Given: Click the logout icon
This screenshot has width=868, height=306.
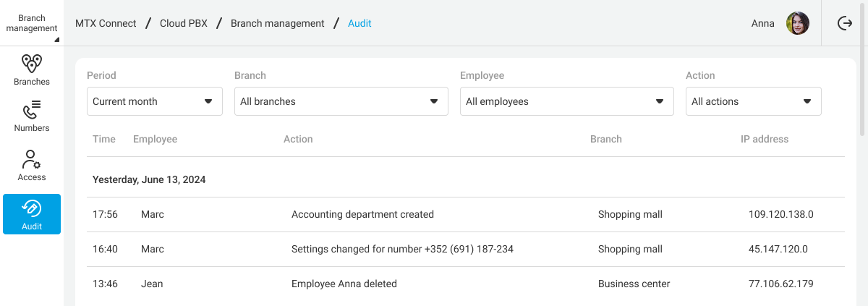Looking at the screenshot, I should point(845,23).
